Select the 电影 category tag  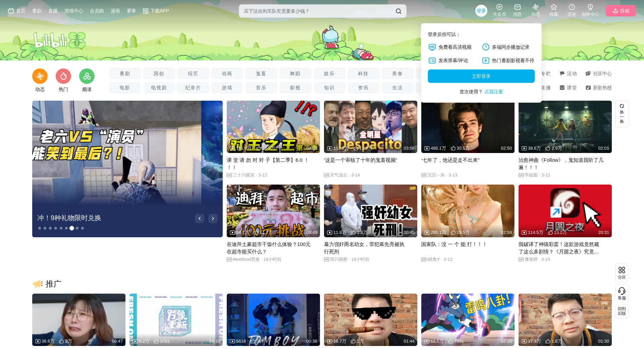tap(125, 88)
